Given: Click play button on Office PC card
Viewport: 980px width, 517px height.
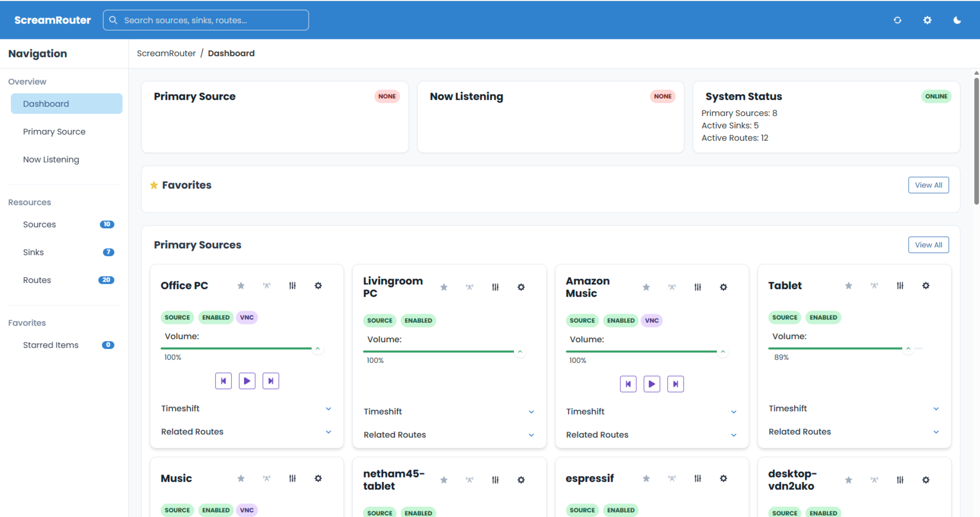Looking at the screenshot, I should click(x=247, y=381).
